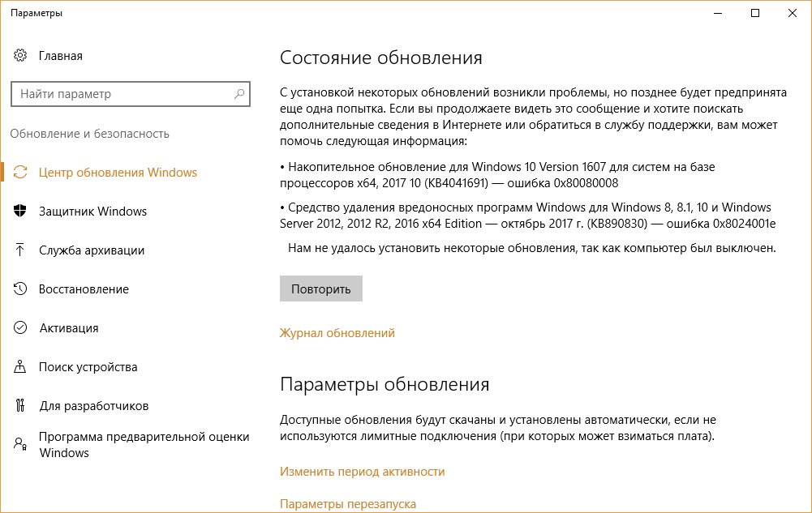Click the Activation checkmark circle icon
The height and width of the screenshot is (513, 812).
(x=20, y=328)
